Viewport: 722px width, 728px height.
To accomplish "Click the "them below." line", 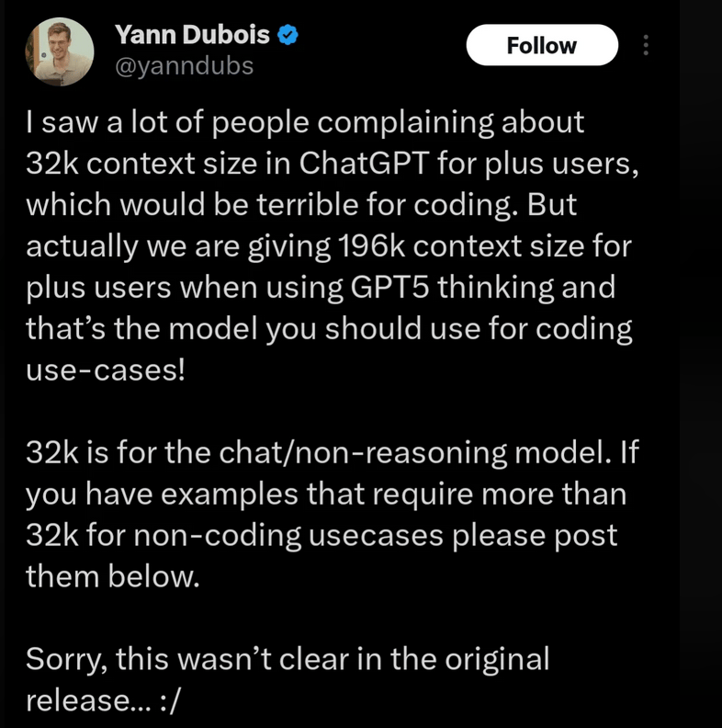I will coord(113,576).
